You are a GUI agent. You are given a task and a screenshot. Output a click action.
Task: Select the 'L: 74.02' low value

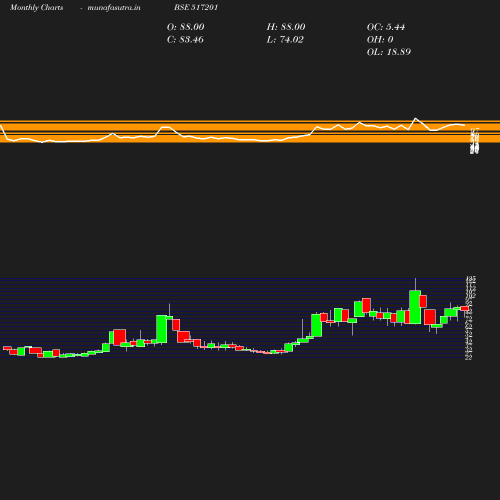point(285,39)
